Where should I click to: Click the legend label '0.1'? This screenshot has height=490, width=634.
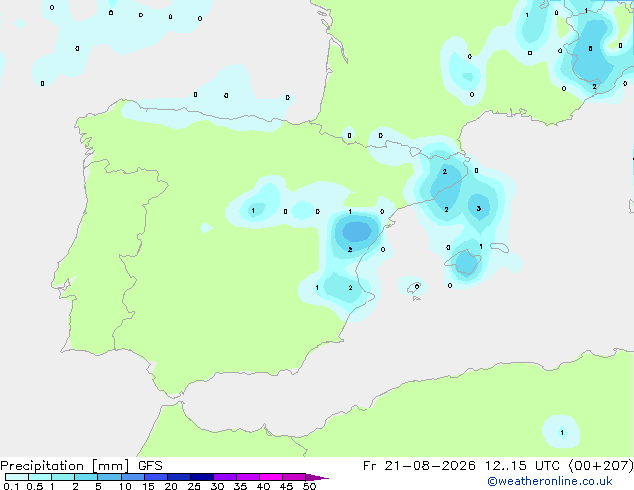(11, 486)
